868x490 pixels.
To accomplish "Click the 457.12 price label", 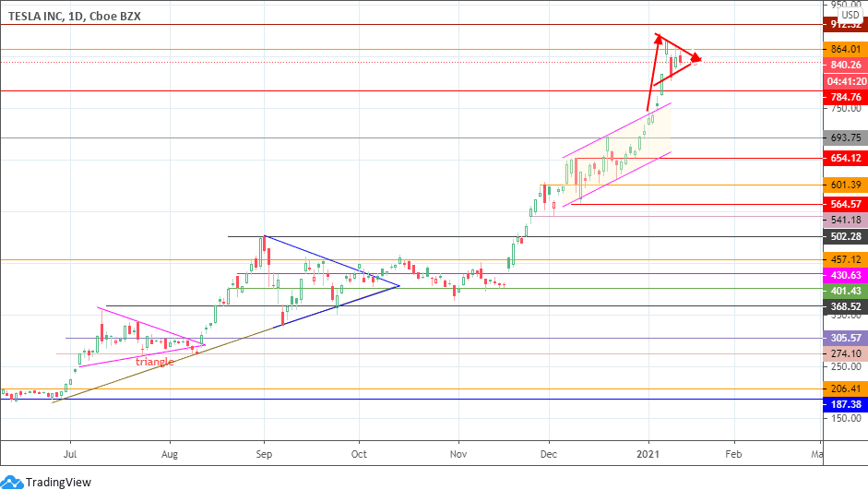I will coord(845,259).
